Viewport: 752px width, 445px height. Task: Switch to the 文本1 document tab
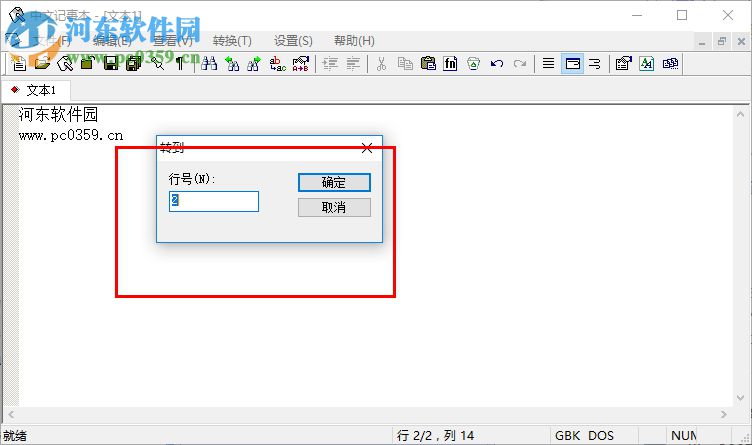[x=36, y=90]
